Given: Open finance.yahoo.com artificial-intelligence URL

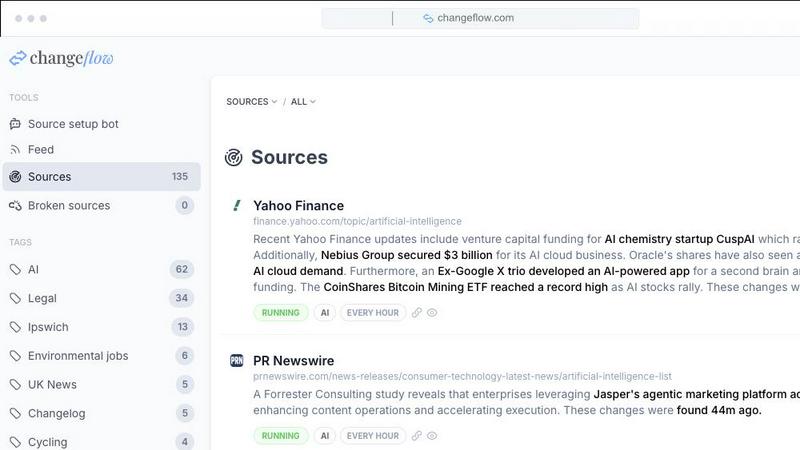Looking at the screenshot, I should click(357, 221).
